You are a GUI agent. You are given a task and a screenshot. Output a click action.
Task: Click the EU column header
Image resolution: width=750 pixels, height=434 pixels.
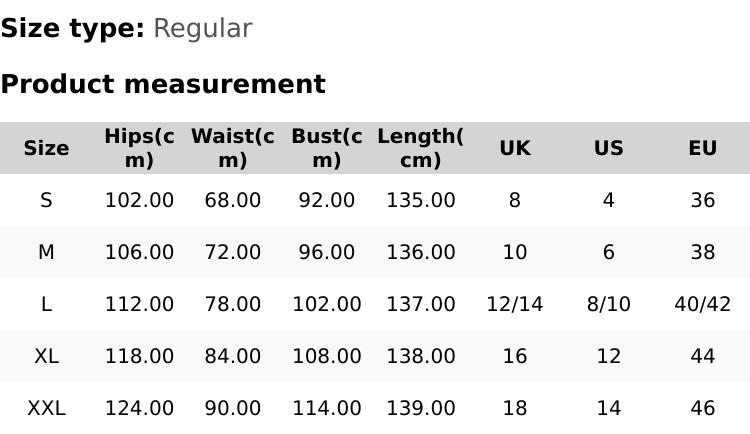(702, 148)
